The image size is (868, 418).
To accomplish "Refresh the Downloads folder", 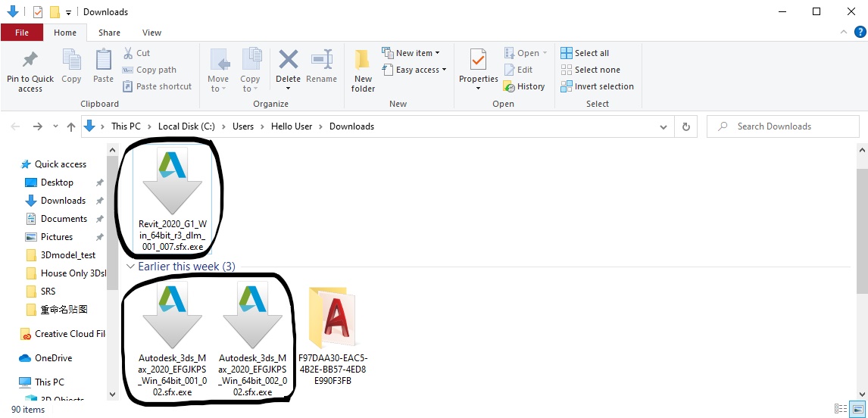I will [x=686, y=126].
